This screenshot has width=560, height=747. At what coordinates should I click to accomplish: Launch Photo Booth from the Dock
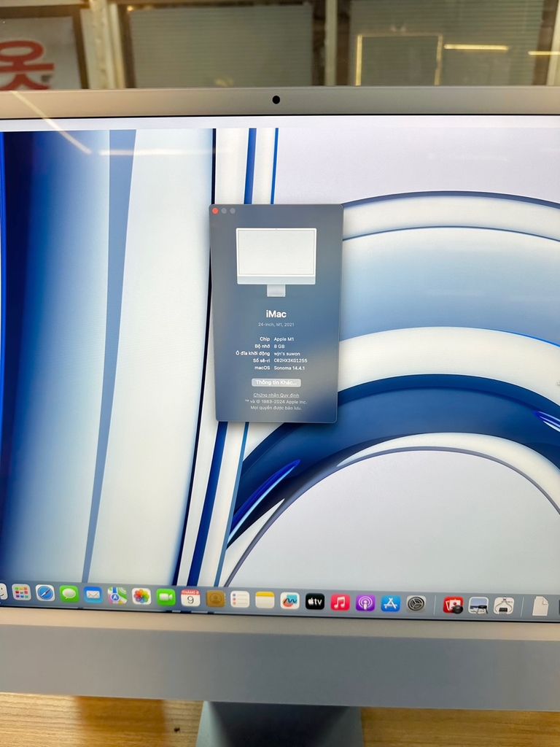coord(453,605)
